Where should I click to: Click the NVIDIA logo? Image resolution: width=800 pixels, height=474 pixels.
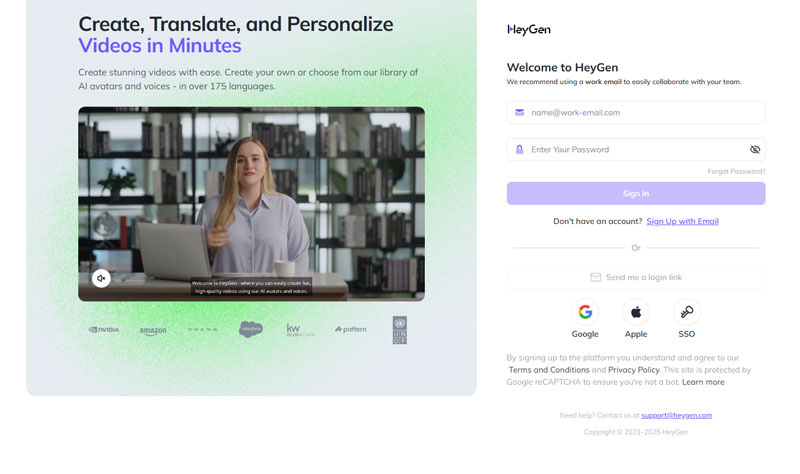104,330
